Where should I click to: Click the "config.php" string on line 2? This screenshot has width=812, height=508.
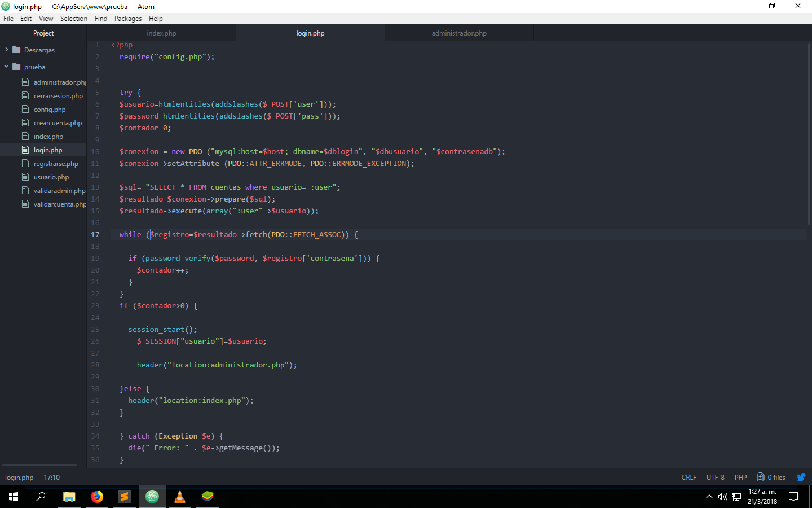[180, 57]
